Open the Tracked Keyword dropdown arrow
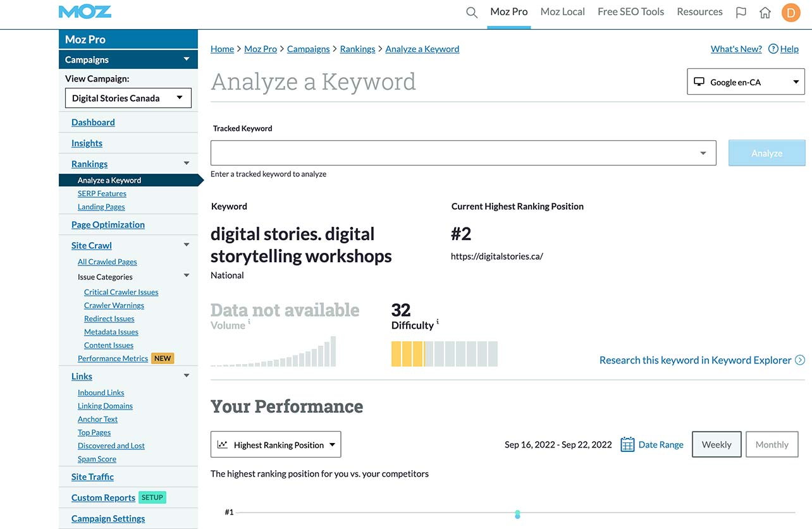The height and width of the screenshot is (529, 812). (703, 152)
